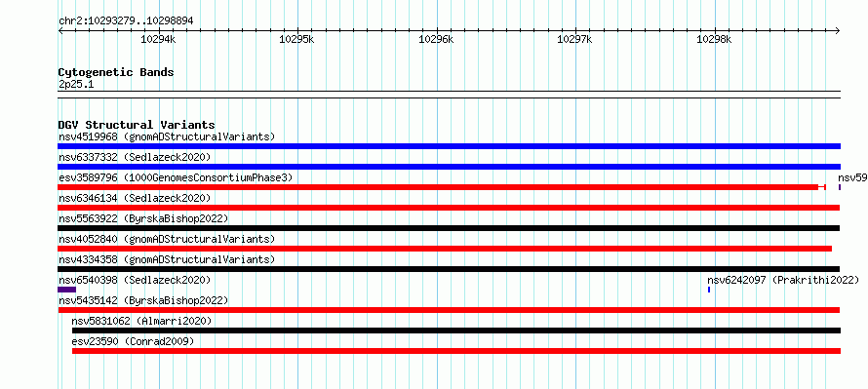This screenshot has height=389, width=868.
Task: Click the chr2:10293279..10298894 coordinates text
Action: pos(126,21)
